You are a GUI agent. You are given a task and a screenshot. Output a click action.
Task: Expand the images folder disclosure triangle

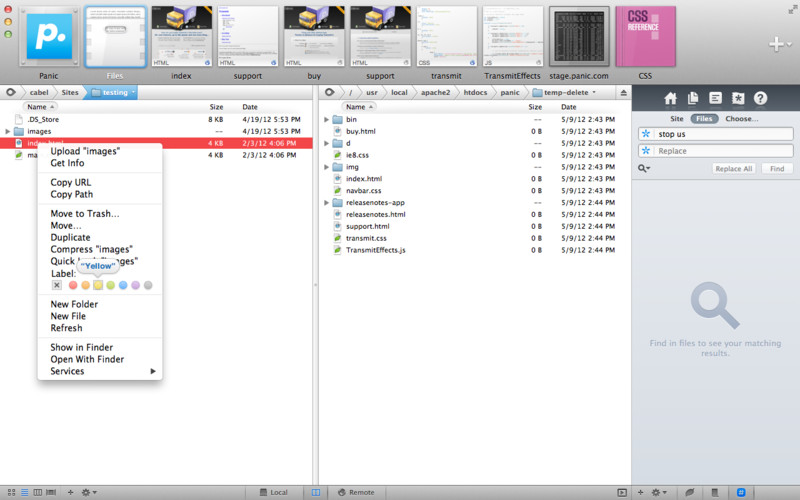coord(8,131)
